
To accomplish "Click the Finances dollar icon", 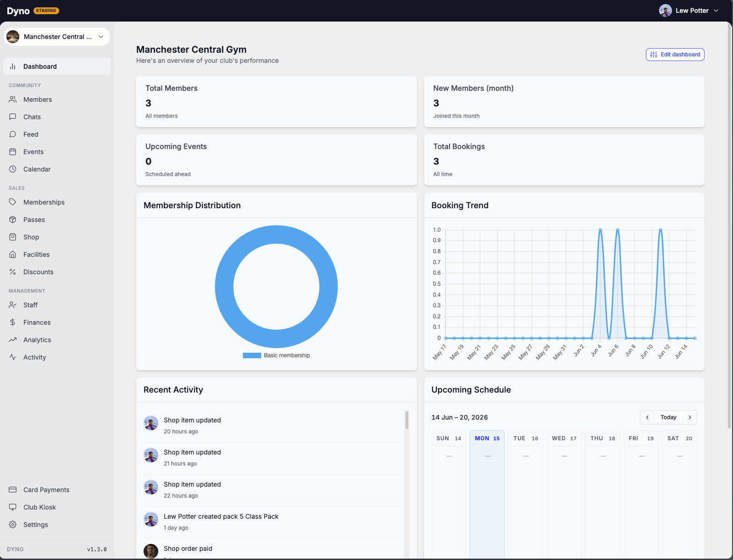I will tap(13, 322).
